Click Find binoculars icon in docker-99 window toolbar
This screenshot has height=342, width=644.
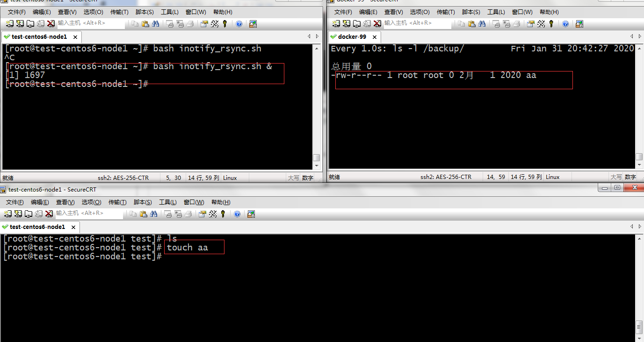point(482,24)
